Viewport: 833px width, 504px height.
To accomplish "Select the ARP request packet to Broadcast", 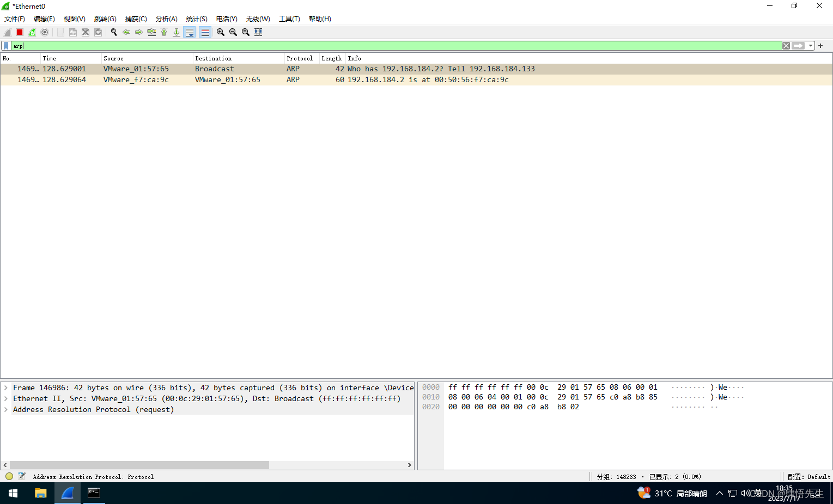I will (x=416, y=69).
